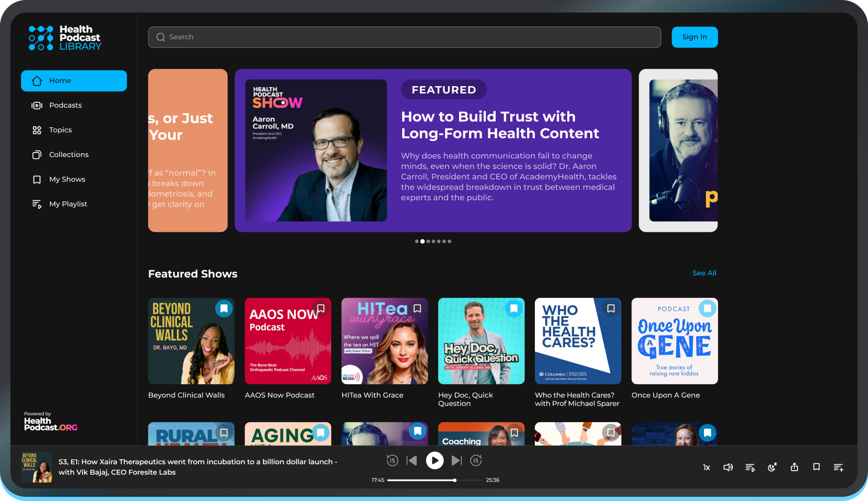
Task: Bookmark the HITea With Grace show
Action: 417,308
